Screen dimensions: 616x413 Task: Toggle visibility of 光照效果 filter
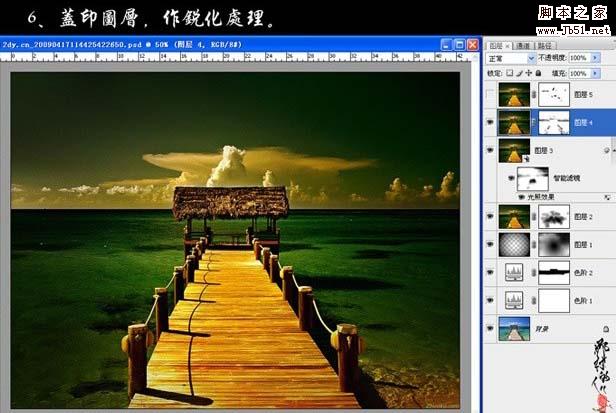tap(521, 197)
